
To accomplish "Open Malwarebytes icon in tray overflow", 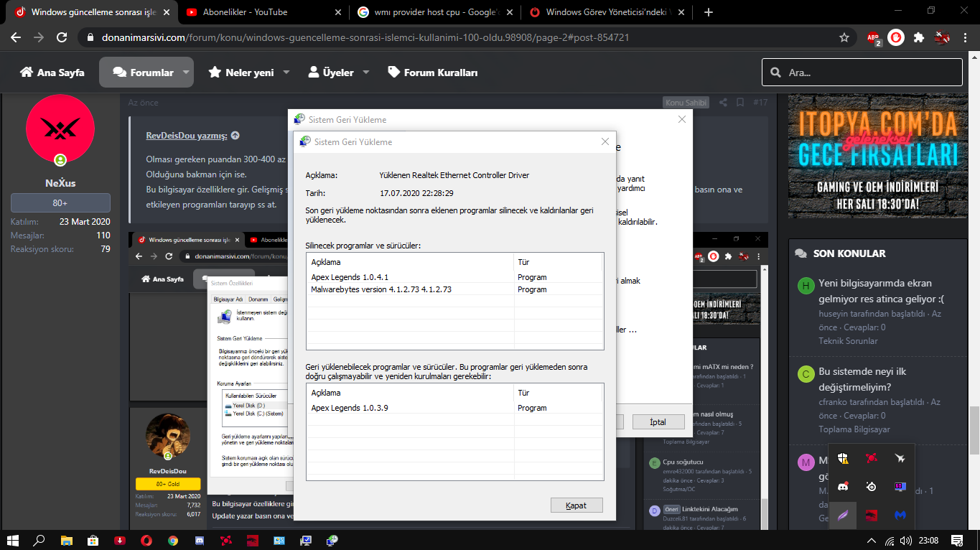I will click(x=900, y=515).
